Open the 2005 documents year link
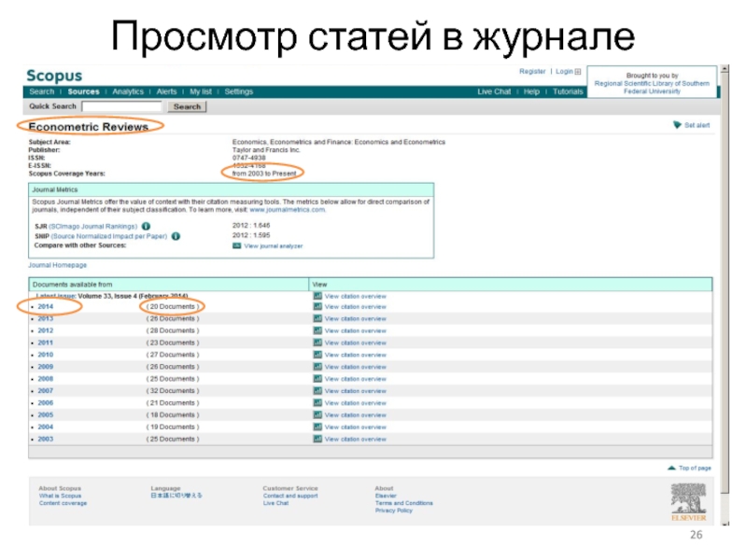Viewport: 747px width, 560px height. point(45,415)
